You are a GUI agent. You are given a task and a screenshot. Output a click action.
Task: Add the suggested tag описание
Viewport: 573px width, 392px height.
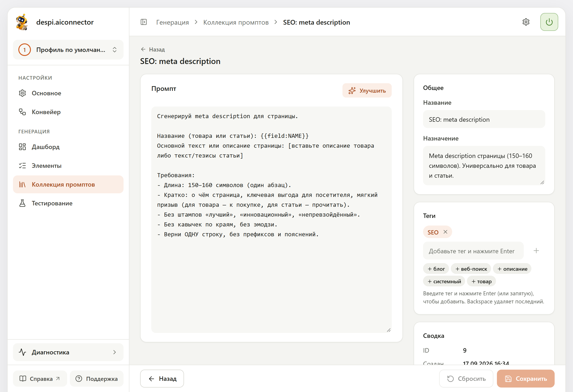(x=512, y=269)
